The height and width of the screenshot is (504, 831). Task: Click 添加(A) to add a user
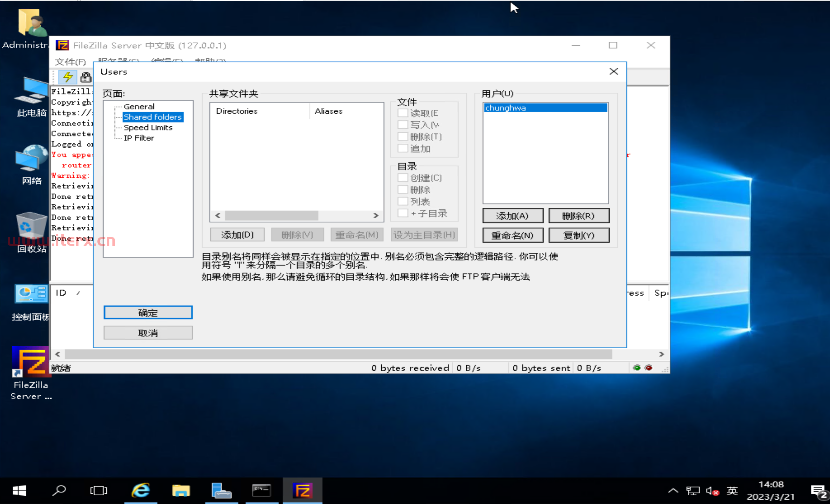(x=513, y=216)
